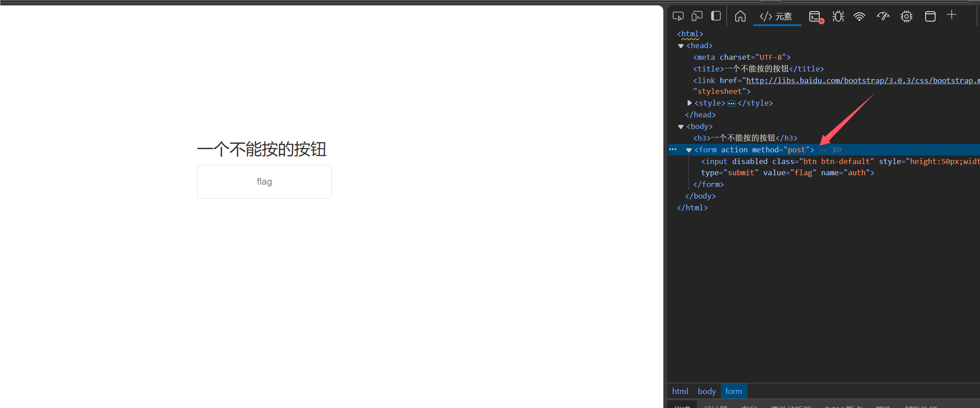Open the Performance gauge icon

883,17
